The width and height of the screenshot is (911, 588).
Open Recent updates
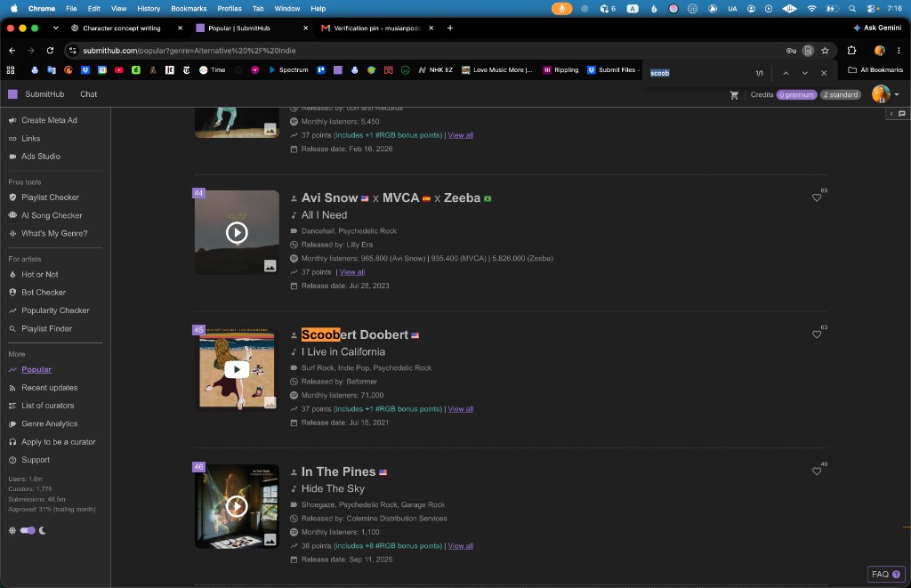click(x=50, y=388)
